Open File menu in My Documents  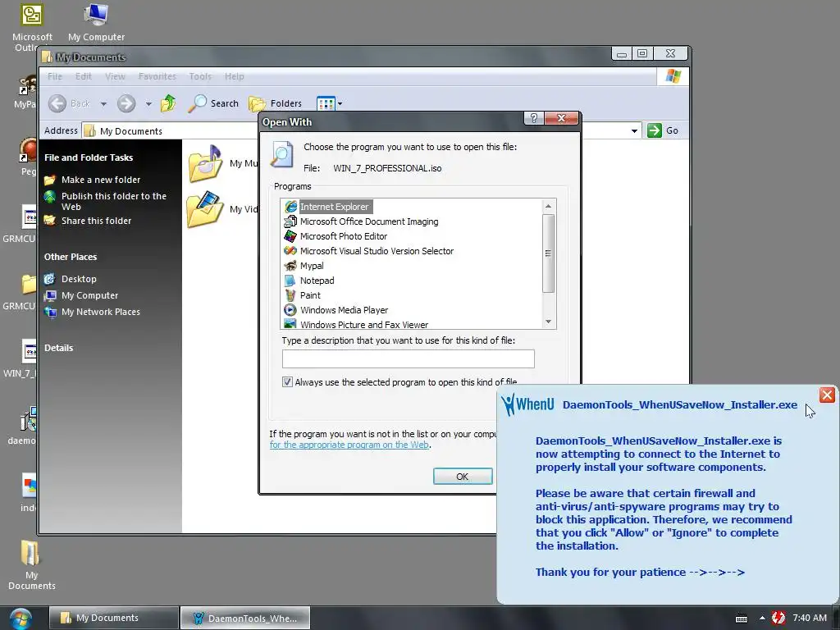point(55,76)
